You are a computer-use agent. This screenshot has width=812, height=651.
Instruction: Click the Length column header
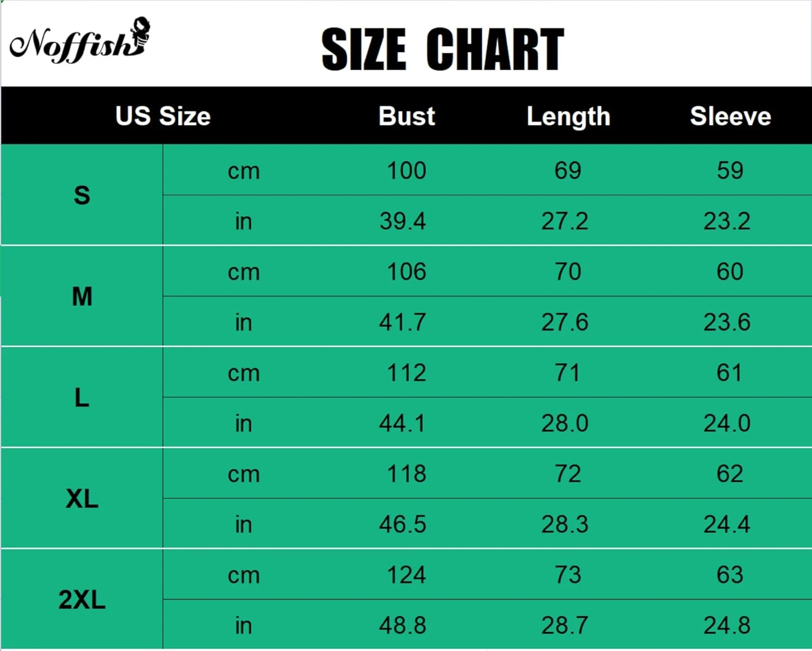(x=568, y=116)
